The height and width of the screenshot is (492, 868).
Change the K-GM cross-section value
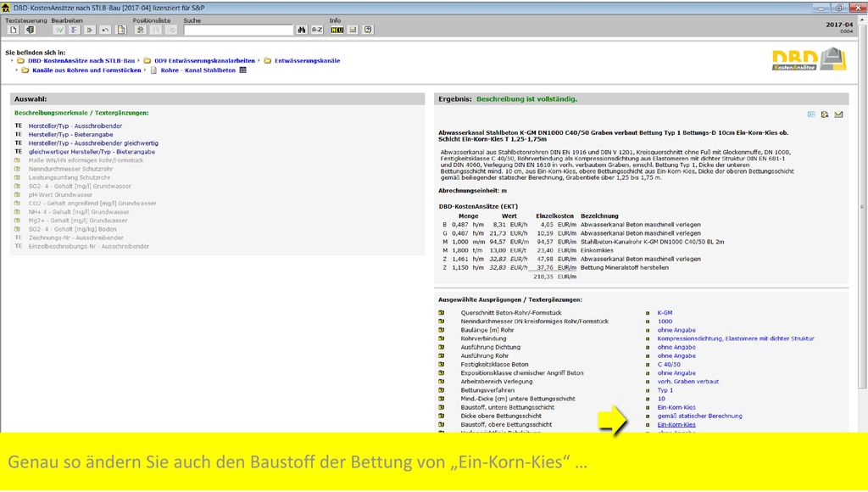(665, 313)
